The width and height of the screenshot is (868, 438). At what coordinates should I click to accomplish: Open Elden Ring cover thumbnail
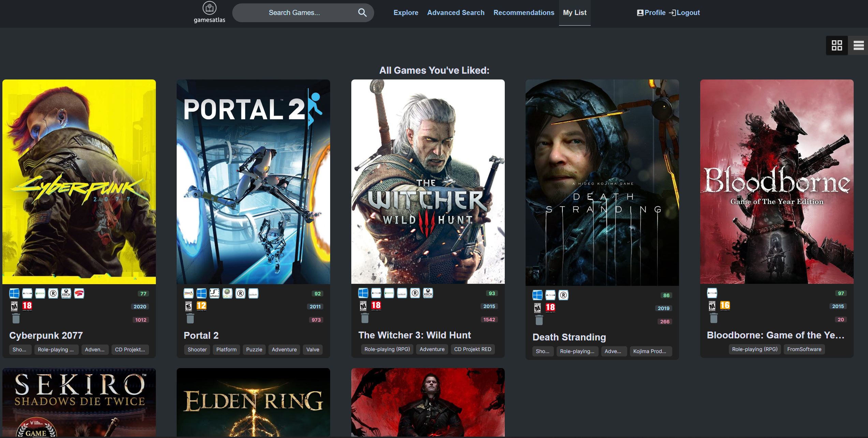pyautogui.click(x=253, y=402)
